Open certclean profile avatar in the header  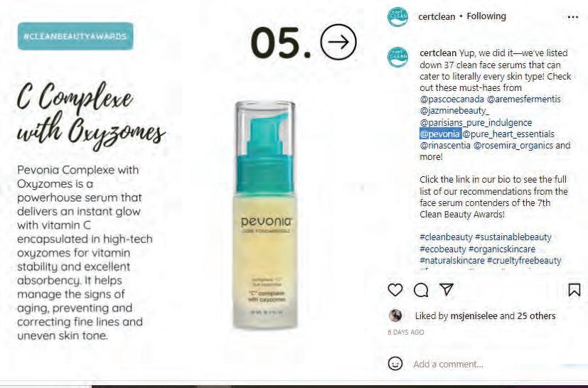coord(397,17)
